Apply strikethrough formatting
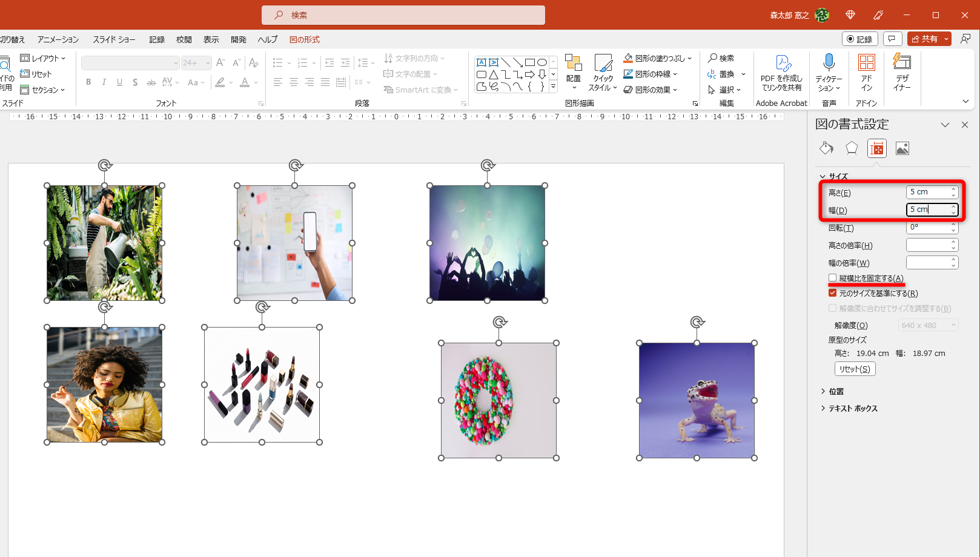 [x=151, y=82]
